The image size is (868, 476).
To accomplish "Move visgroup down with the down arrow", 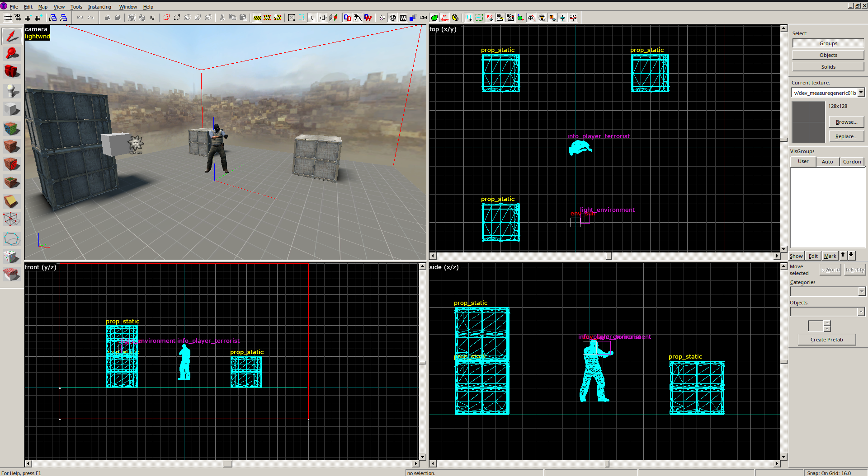I will 851,255.
